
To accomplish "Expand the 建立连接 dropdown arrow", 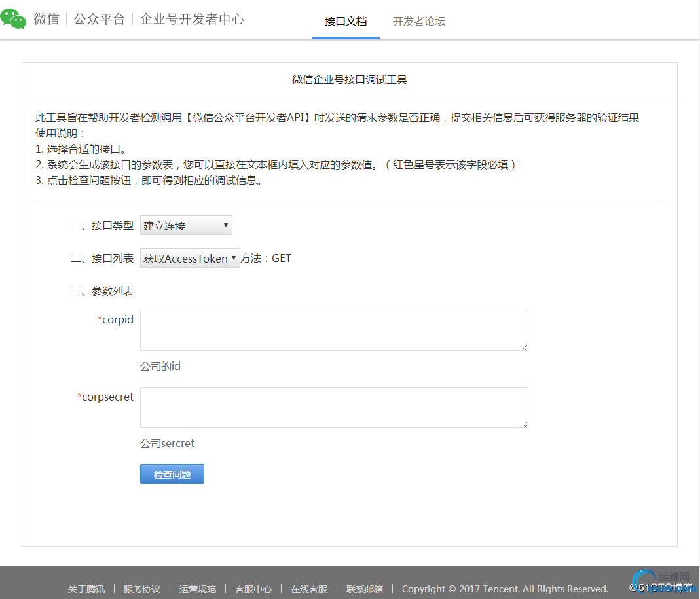I will coord(225,225).
